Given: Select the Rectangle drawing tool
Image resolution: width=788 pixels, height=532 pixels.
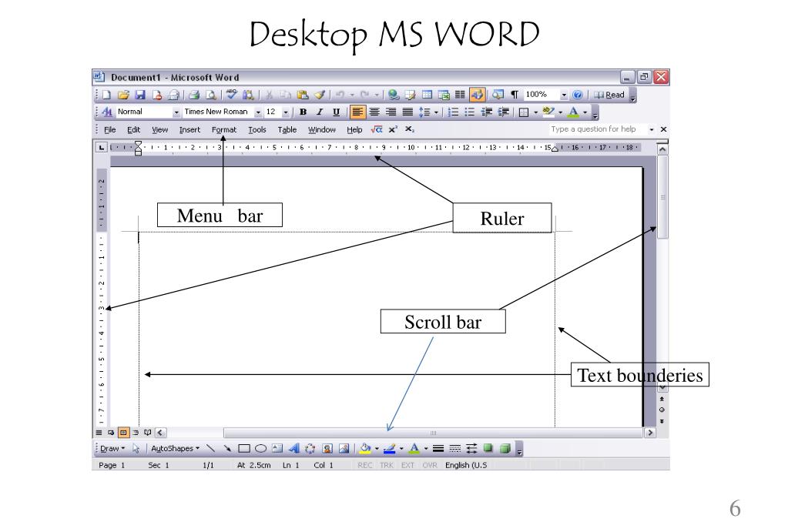Looking at the screenshot, I should (243, 448).
